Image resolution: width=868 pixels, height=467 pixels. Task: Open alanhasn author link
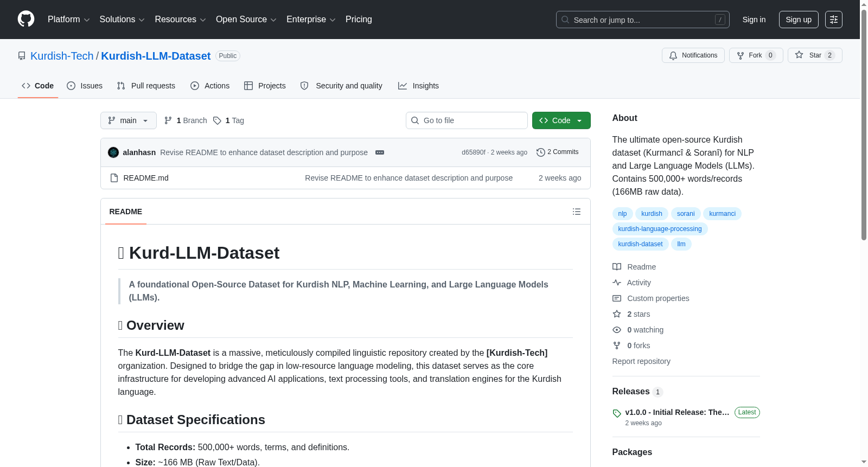click(x=139, y=152)
